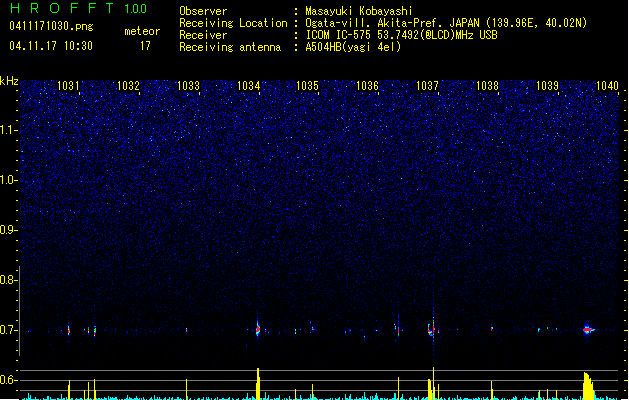The width and height of the screenshot is (629, 400).
Task: Click the date 04.11.17 10:30
Action: coord(51,46)
